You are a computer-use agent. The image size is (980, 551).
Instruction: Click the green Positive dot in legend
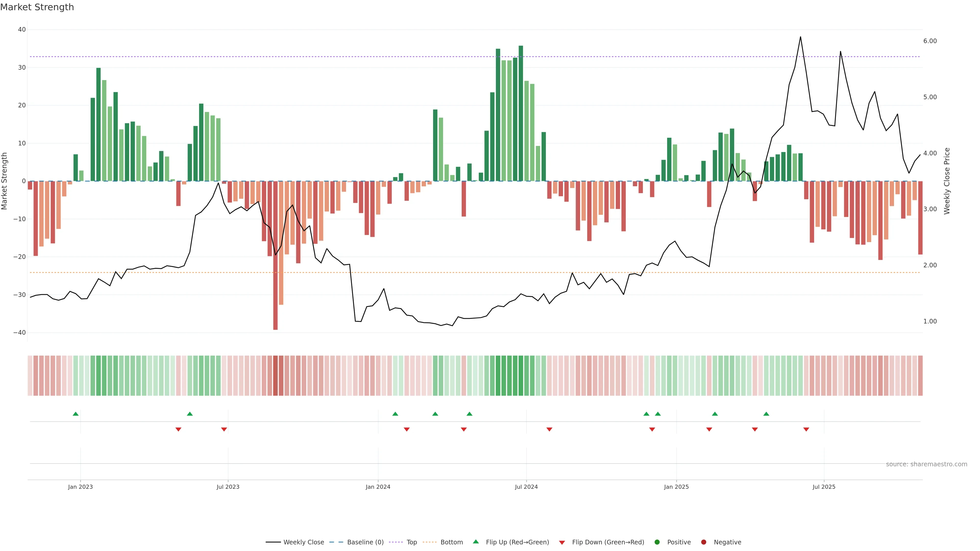coord(657,542)
